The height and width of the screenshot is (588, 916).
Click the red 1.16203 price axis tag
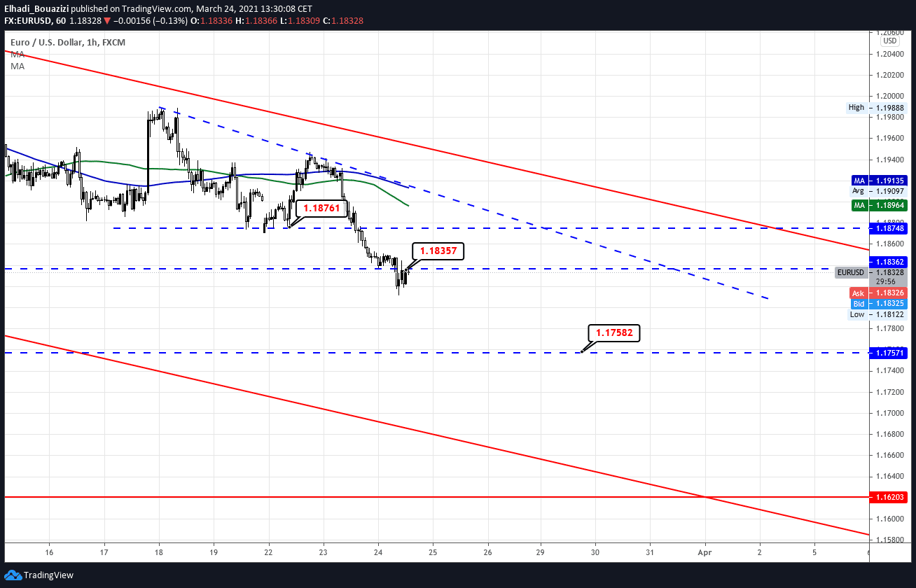pos(888,497)
